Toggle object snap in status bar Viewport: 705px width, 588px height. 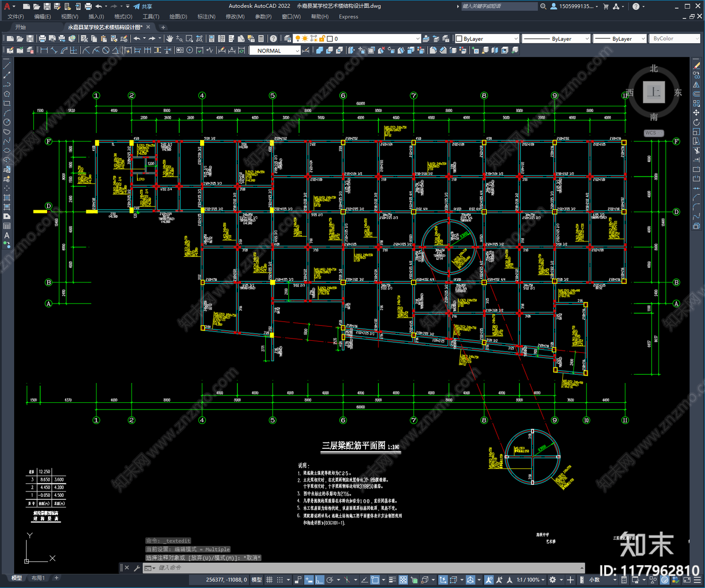(x=375, y=580)
